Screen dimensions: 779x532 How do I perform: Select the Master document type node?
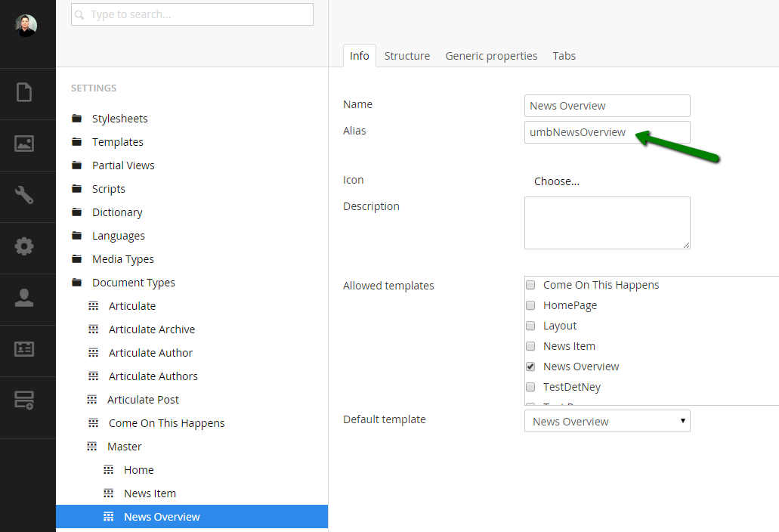[124, 447]
